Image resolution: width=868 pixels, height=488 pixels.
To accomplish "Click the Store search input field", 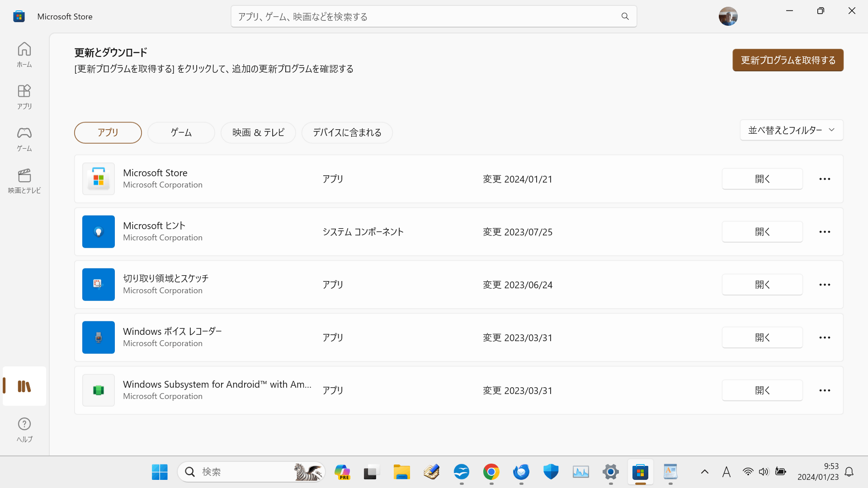I will (425, 17).
